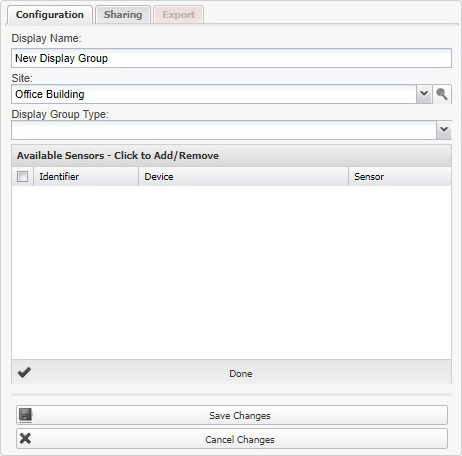Click the Done button label
The image size is (462, 456).
point(241,374)
